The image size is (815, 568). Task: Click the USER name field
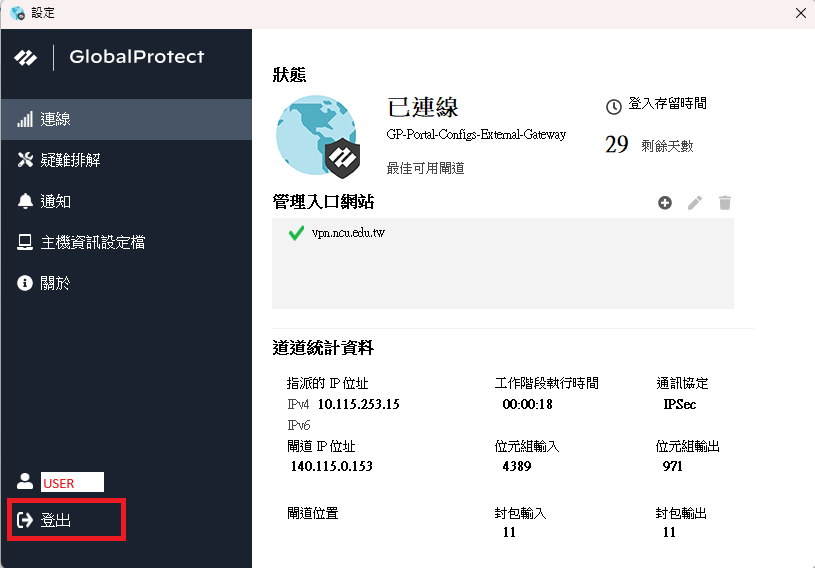(x=71, y=483)
